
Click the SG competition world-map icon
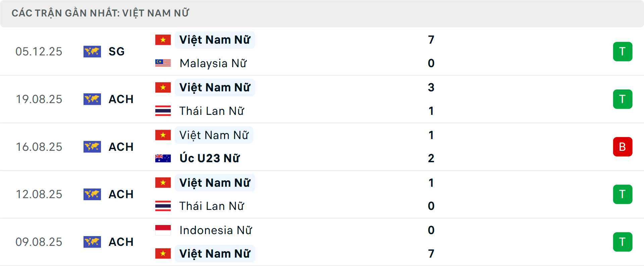[x=92, y=51]
